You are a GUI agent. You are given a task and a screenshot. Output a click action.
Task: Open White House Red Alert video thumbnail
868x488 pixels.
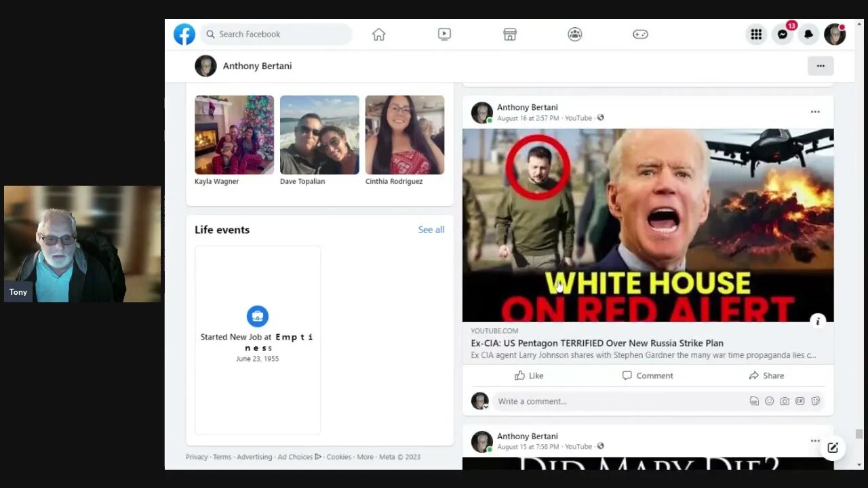[x=648, y=225]
